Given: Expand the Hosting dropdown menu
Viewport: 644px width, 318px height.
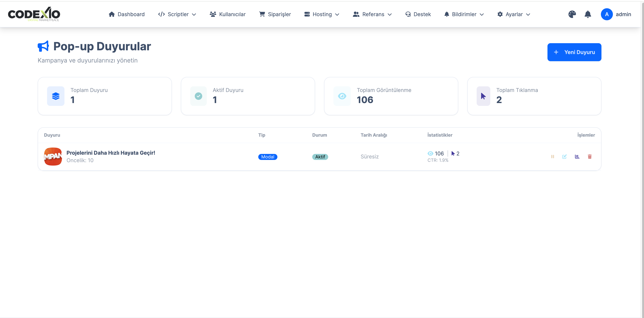Looking at the screenshot, I should point(322,14).
